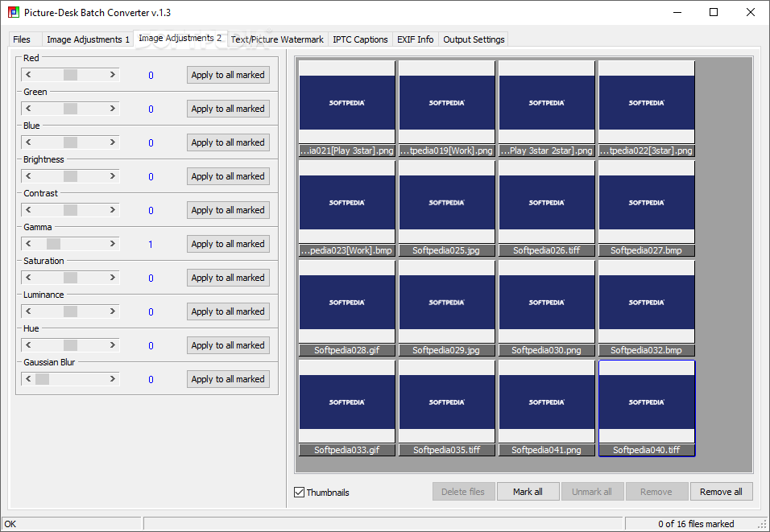Click the Saturation slider thumb
Screen dimensions: 770x532
click(x=70, y=278)
